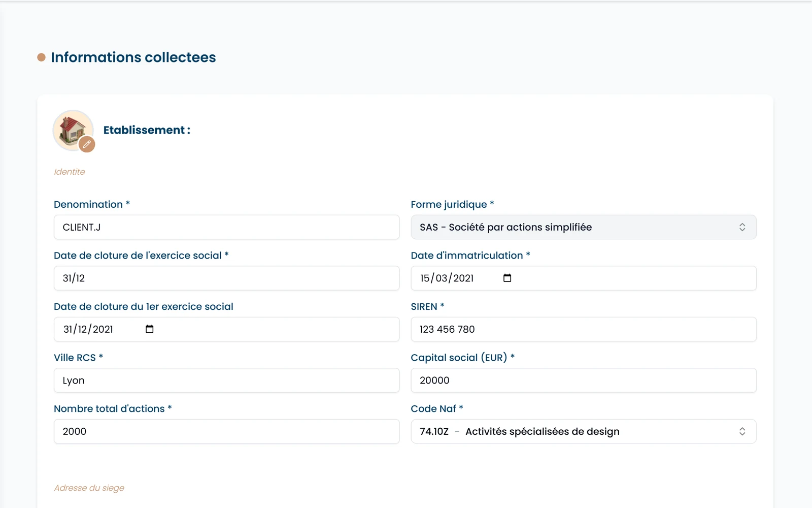The image size is (812, 508).
Task: Click the SIREN label
Action: click(x=427, y=306)
